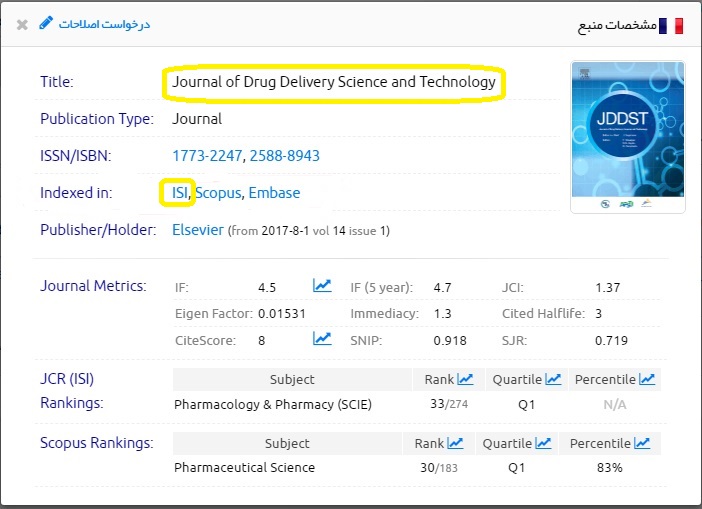Show the JCR Percentile trend chart
Image resolution: width=702 pixels, height=509 pixels.
click(647, 379)
